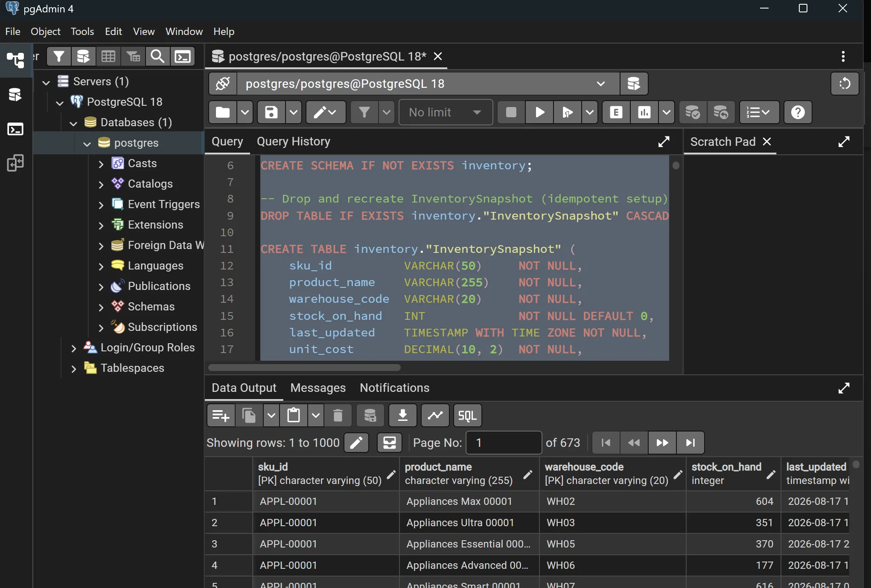This screenshot has width=871, height=588.
Task: Open the Tools menu
Action: pos(82,32)
